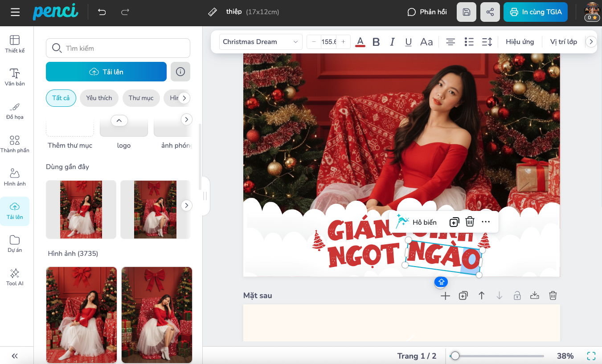The image size is (602, 364).
Task: Collapse the left sidebar with double chevron
Action: click(x=15, y=356)
